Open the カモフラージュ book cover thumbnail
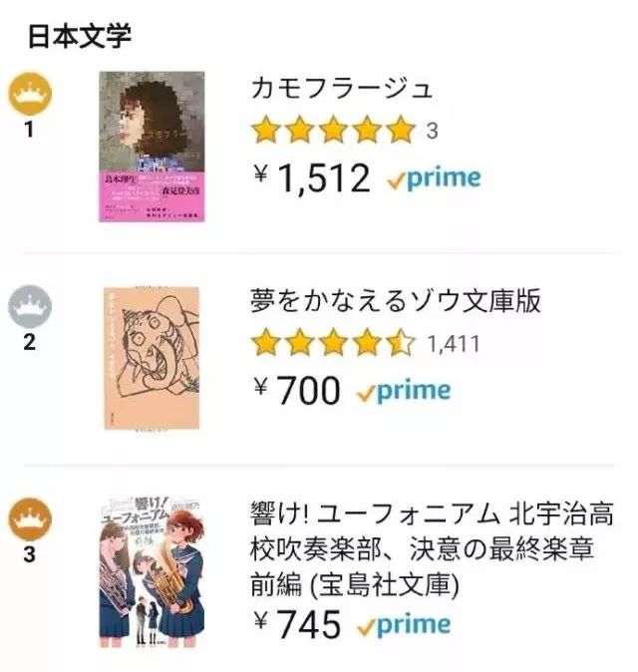The width and height of the screenshot is (638, 672). pyautogui.click(x=152, y=147)
